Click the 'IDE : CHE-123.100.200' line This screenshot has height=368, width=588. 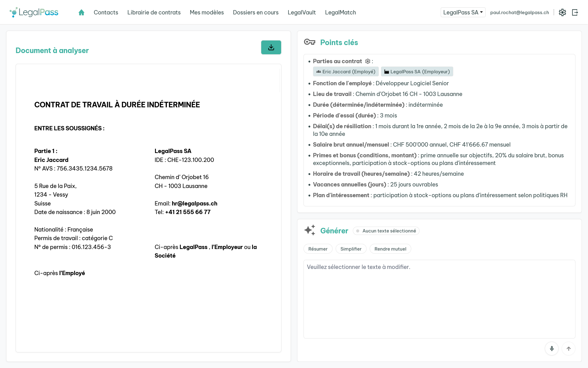(x=184, y=160)
